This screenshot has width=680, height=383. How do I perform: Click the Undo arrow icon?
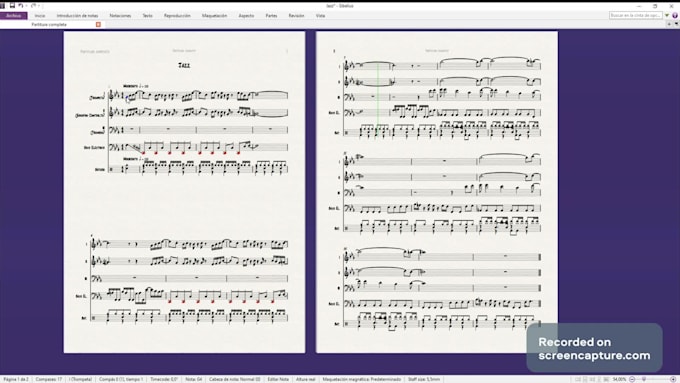tap(20, 6)
